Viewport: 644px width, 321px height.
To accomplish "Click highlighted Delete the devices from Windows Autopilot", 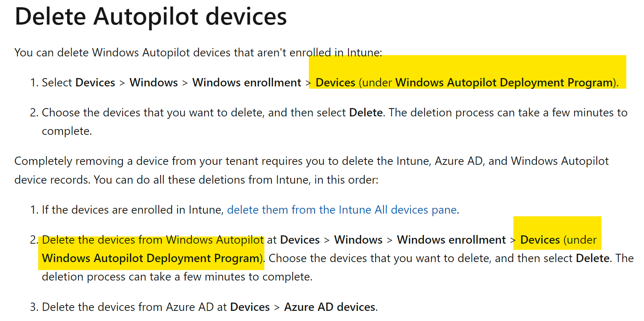I will [x=153, y=240].
